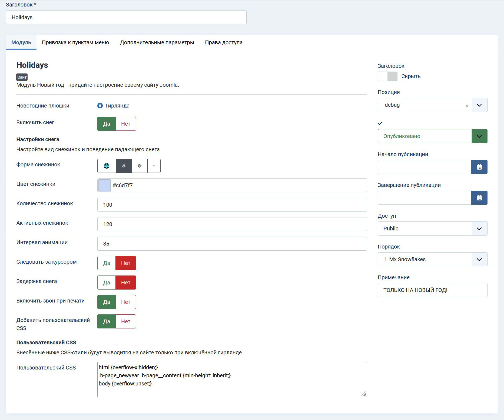Image resolution: width=504 pixels, height=420 pixels.
Task: Click the Примечание note field
Action: coord(433,290)
